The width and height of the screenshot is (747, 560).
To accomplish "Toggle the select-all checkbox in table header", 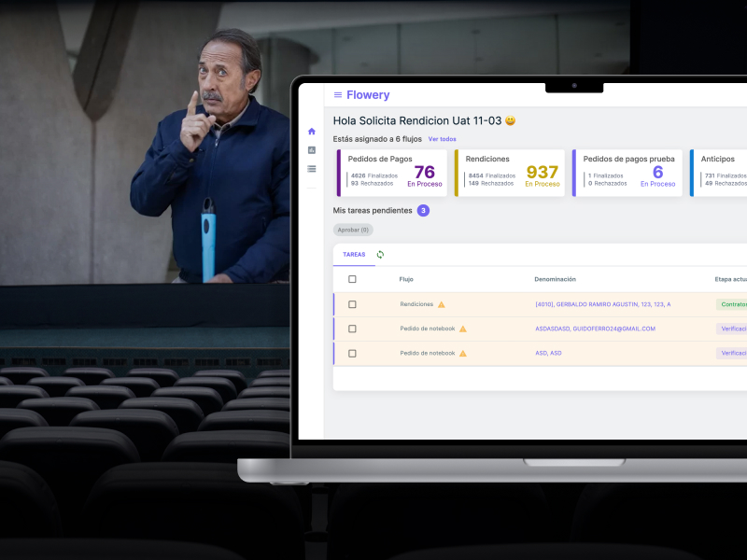I will point(352,279).
